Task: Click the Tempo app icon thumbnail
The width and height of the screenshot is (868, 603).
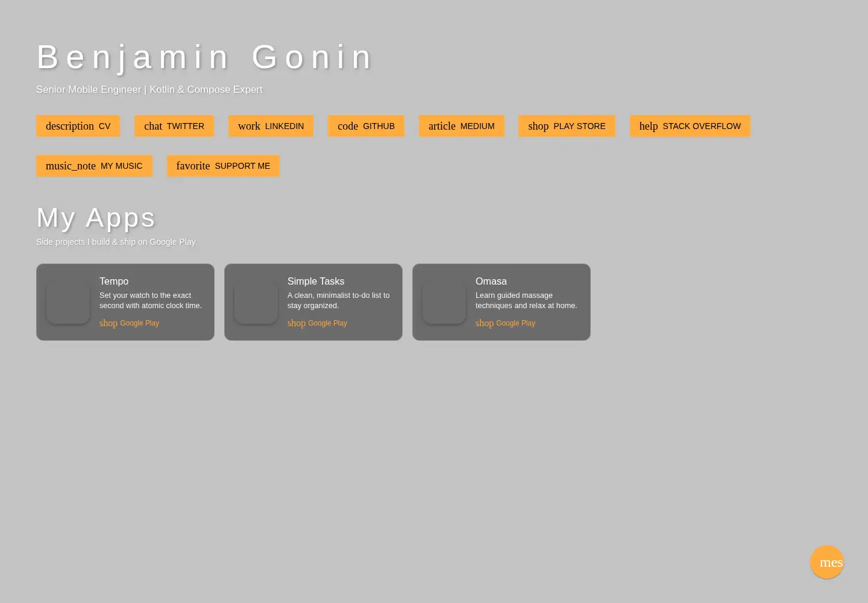Action: [68, 302]
